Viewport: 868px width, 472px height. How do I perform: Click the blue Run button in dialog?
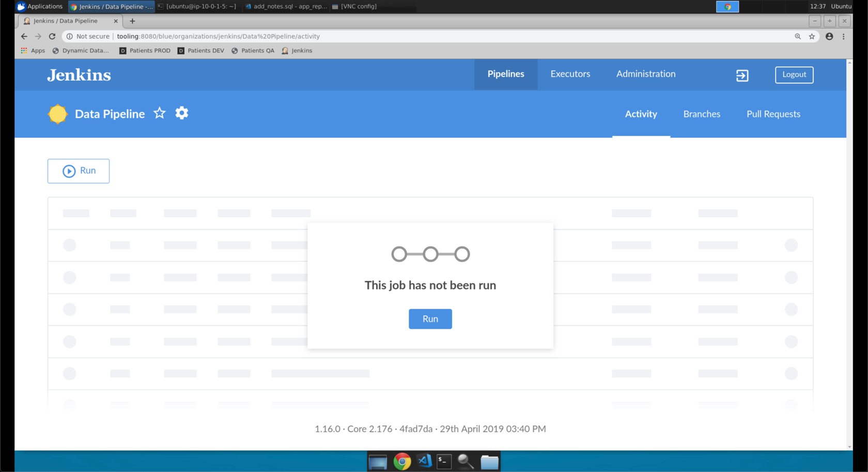pos(430,319)
